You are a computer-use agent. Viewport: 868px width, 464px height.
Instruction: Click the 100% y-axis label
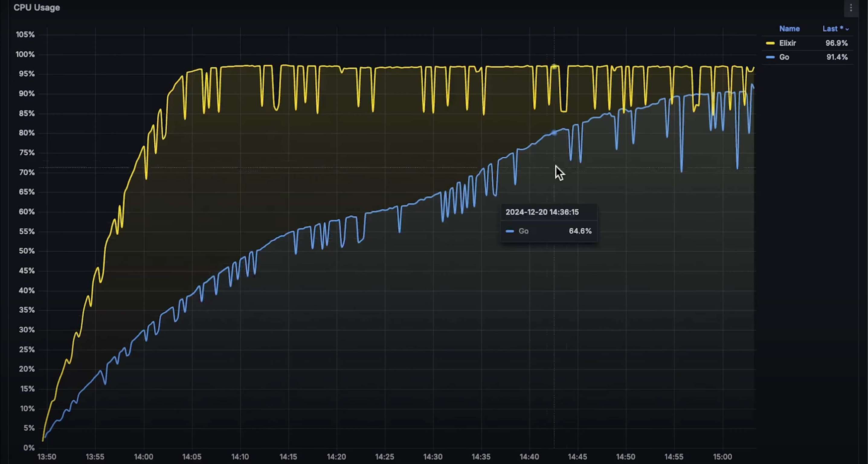25,54
